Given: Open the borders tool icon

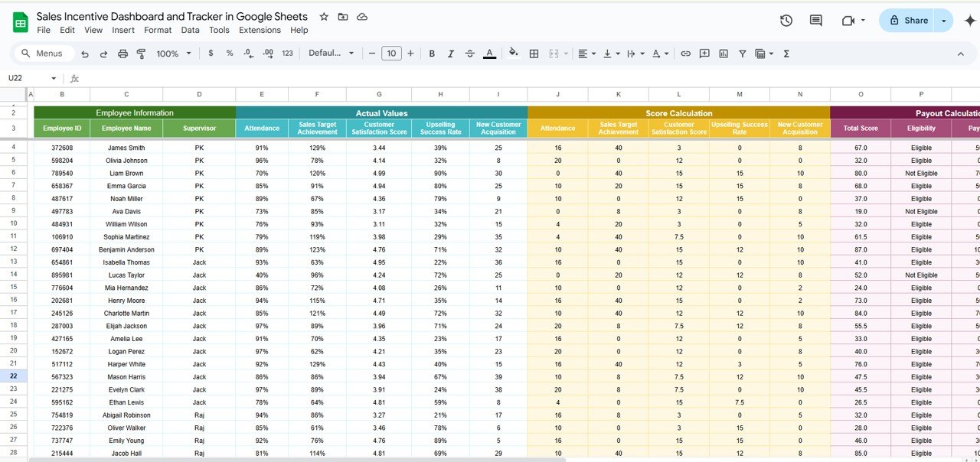Looking at the screenshot, I should 534,54.
